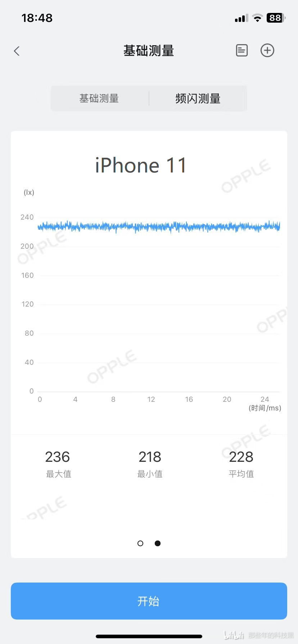This screenshot has width=298, height=644.
Task: Tap the Wi-Fi status icon
Action: (257, 18)
